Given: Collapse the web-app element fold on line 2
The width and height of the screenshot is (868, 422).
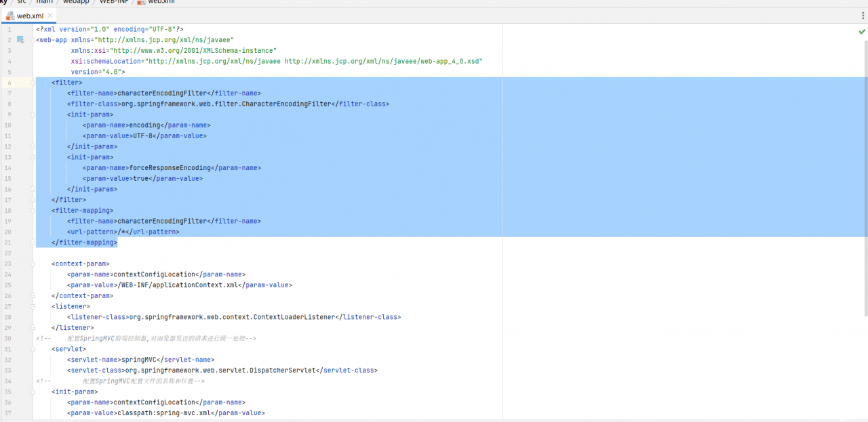Looking at the screenshot, I should (33, 40).
